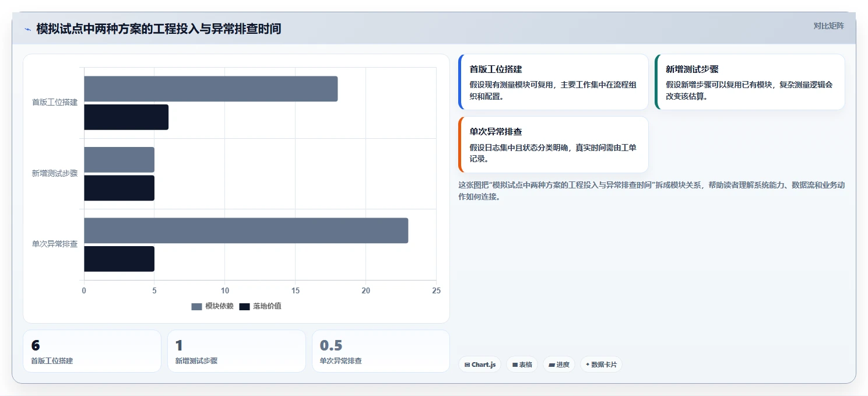Click the x-axis tick labeled 20

coord(366,290)
